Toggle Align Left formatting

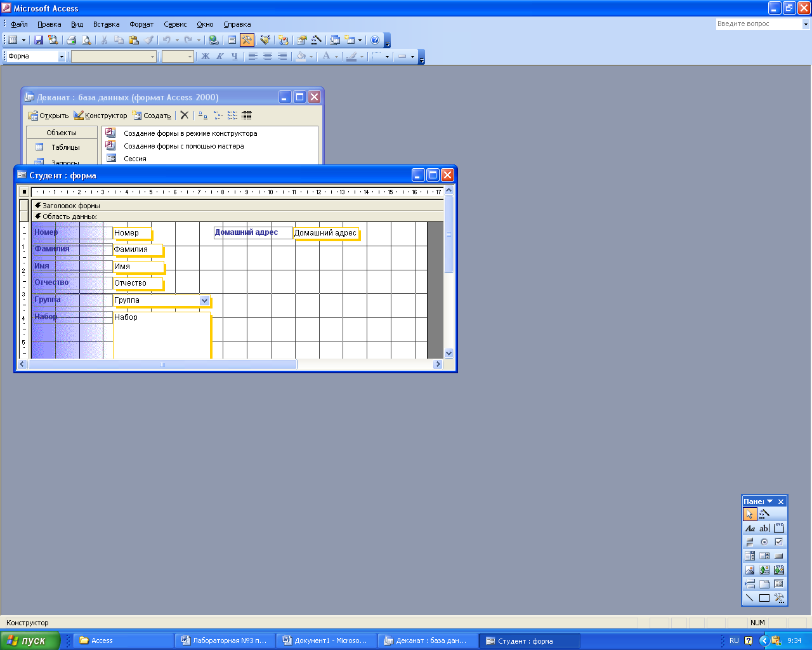[253, 56]
